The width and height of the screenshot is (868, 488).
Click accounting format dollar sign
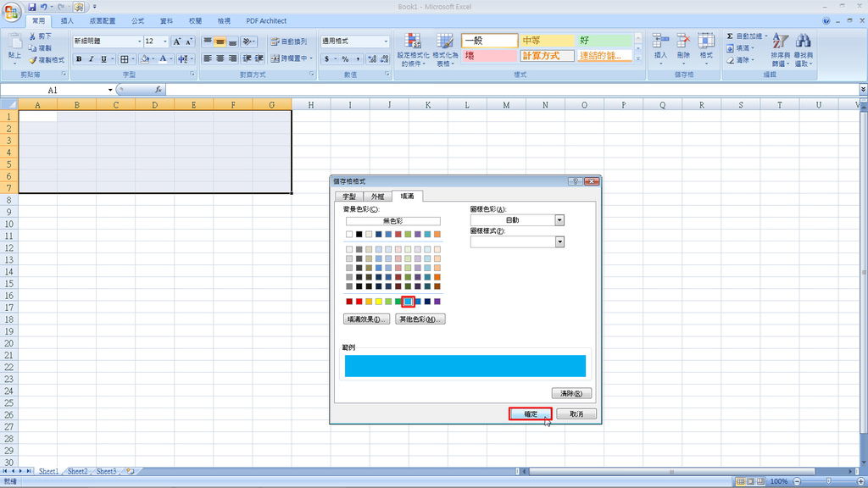[327, 59]
